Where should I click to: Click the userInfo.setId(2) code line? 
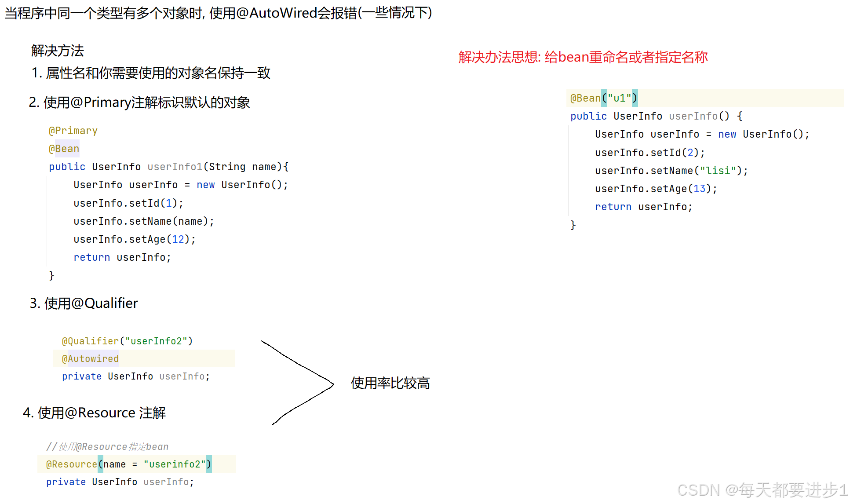coord(649,153)
